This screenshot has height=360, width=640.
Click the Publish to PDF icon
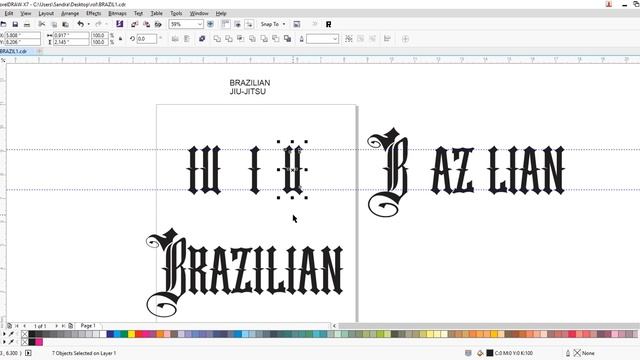[x=158, y=24]
